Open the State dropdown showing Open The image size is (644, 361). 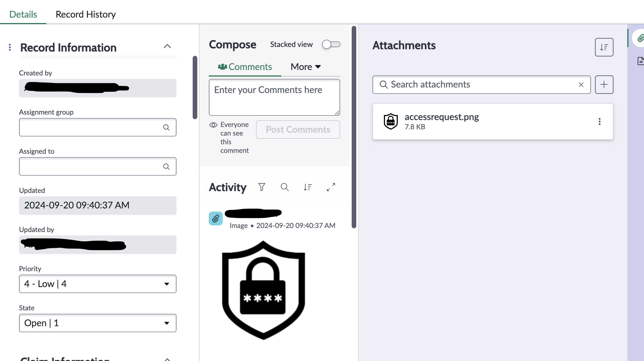98,323
